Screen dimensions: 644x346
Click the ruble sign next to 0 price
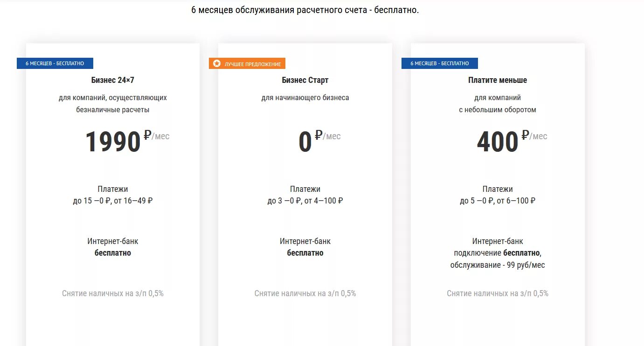click(319, 135)
